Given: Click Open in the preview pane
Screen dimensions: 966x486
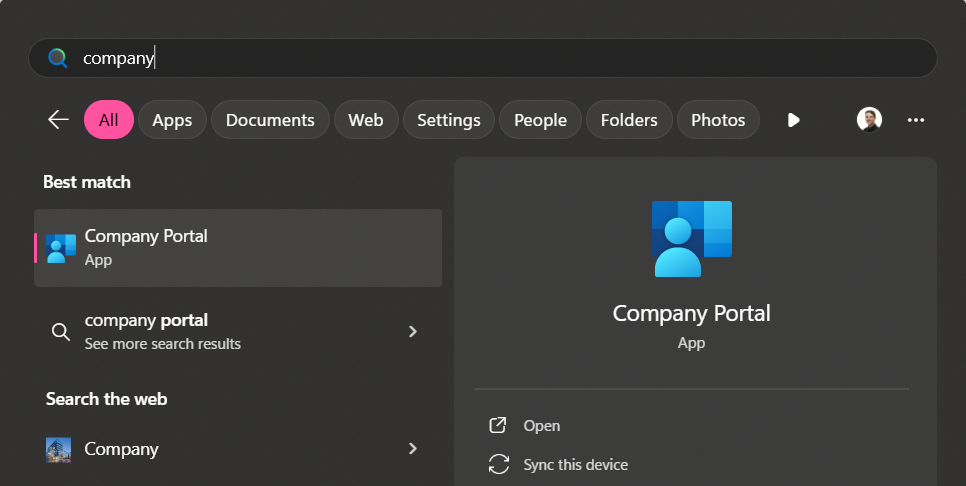Looking at the screenshot, I should click(x=542, y=426).
